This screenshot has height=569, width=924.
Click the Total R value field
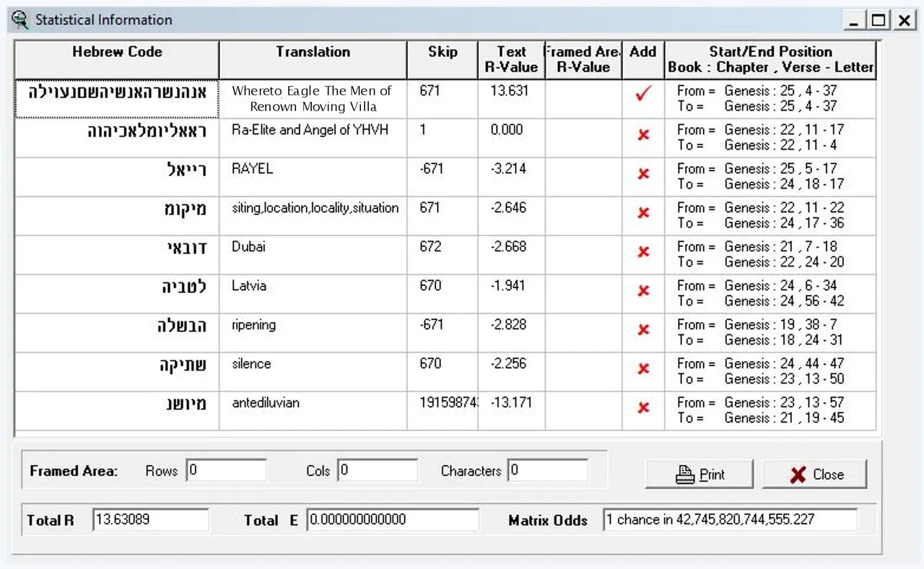tap(151, 520)
